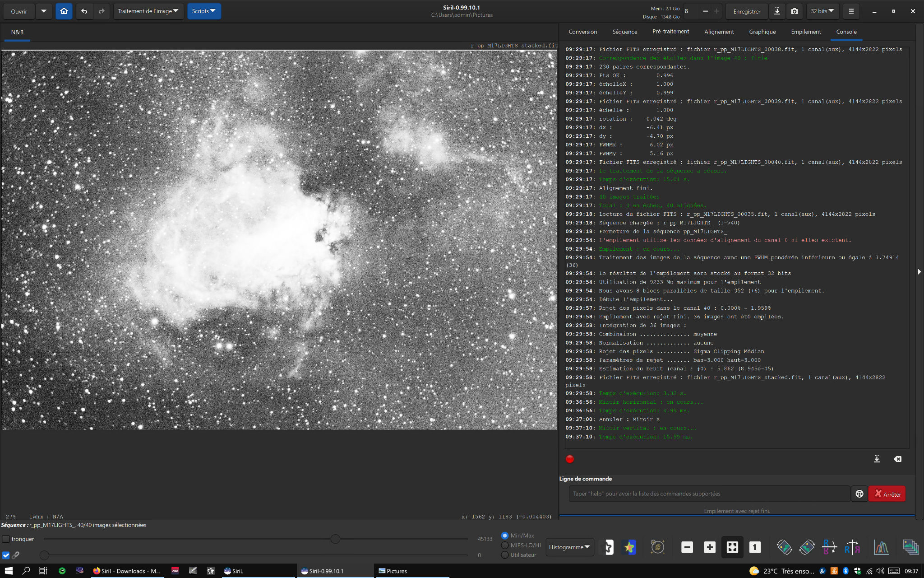Click the zoom-to-fit icon

(732, 547)
